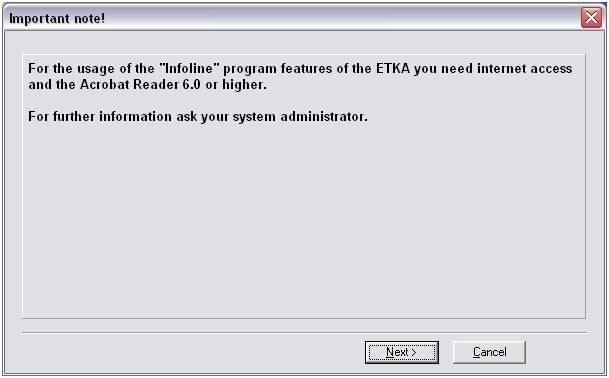Click 'Acrobat Reader 6.0' in the message
This screenshot has height=378, width=609.
[140, 85]
